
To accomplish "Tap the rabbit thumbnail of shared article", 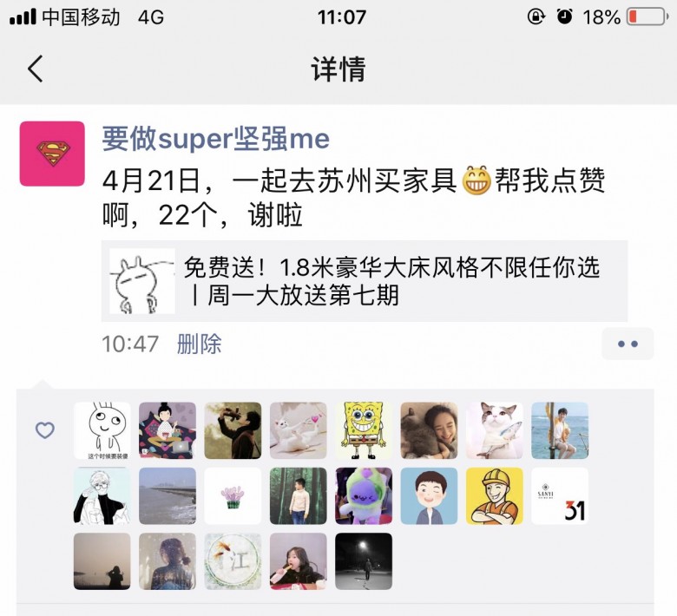I will coord(142,281).
